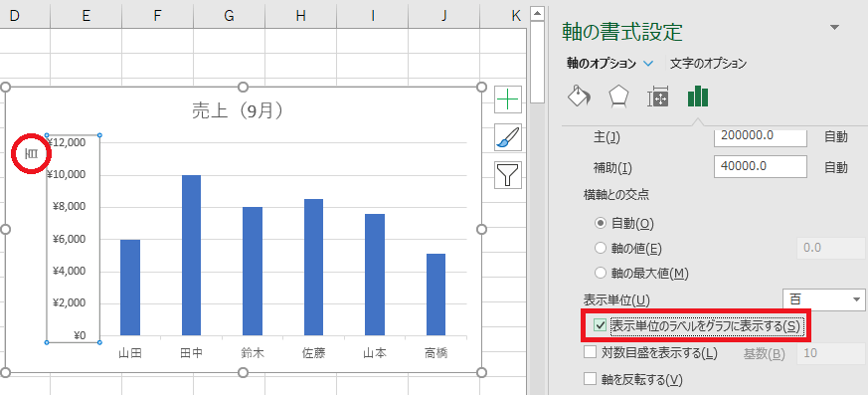868x395 pixels.
Task: Enable 軸を反転する checkbox
Action: 591,379
